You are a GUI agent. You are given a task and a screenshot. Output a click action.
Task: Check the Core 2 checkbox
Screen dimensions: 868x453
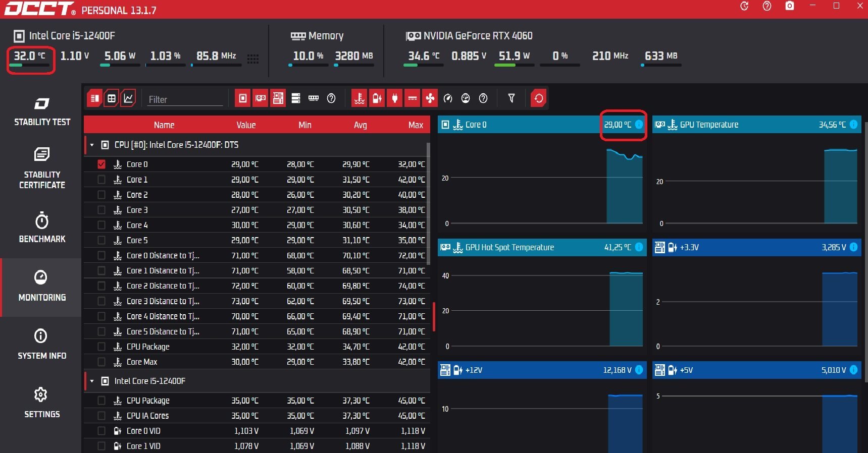pos(101,194)
